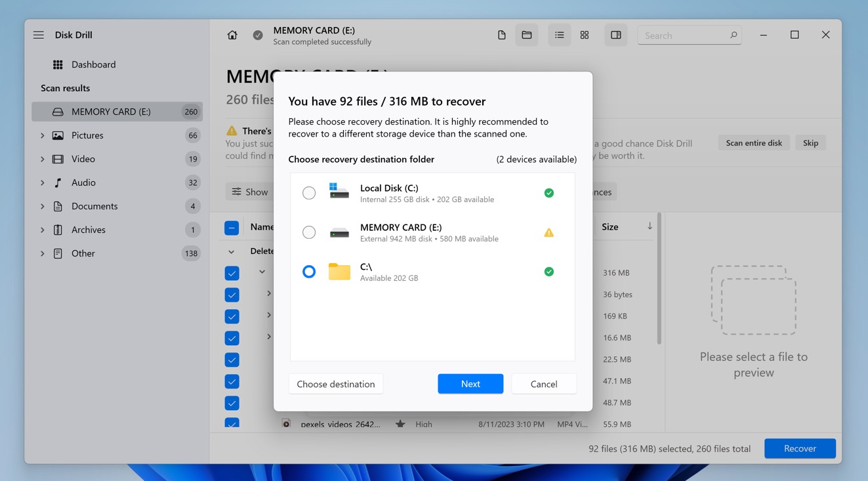The width and height of the screenshot is (868, 481).
Task: Click the Video filmstrip icon
Action: 58,159
